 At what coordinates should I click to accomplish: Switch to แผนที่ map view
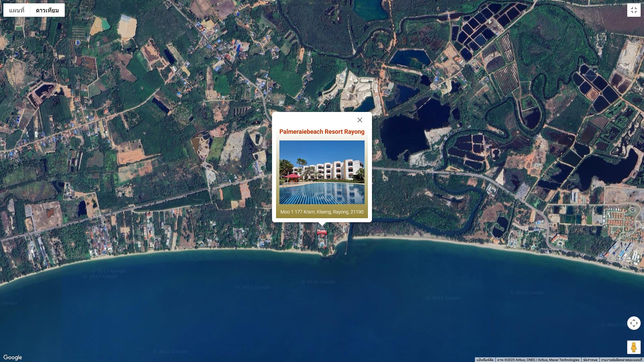click(17, 10)
